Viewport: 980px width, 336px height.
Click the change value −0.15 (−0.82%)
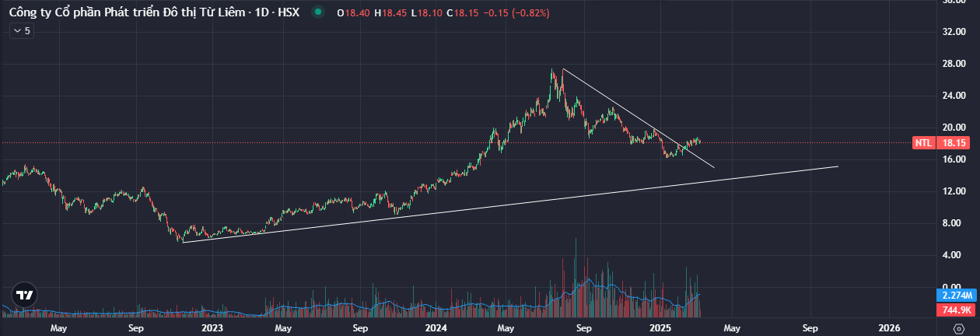coord(515,13)
